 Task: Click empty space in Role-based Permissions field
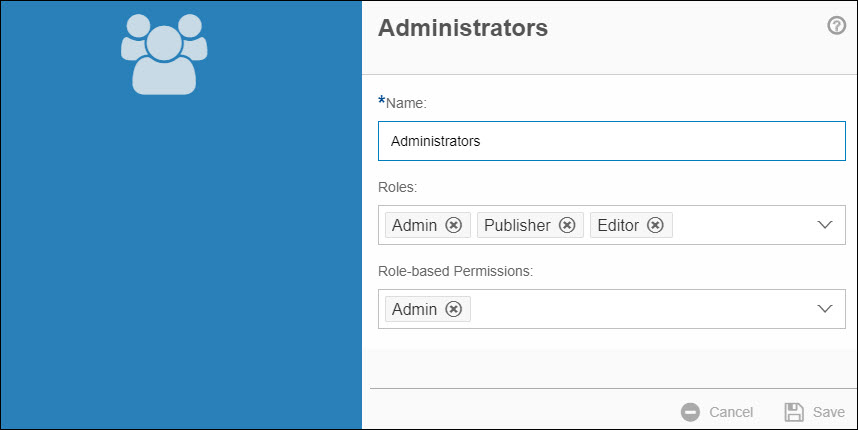tap(640, 309)
